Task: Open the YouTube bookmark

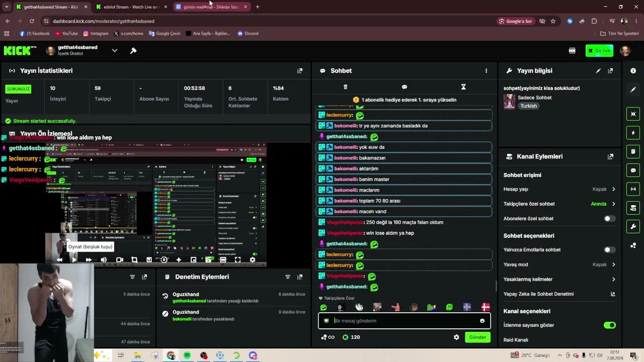Action: pyautogui.click(x=66, y=34)
